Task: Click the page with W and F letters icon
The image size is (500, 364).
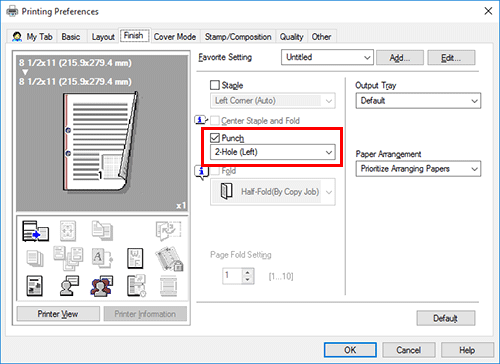Action: coord(135,258)
